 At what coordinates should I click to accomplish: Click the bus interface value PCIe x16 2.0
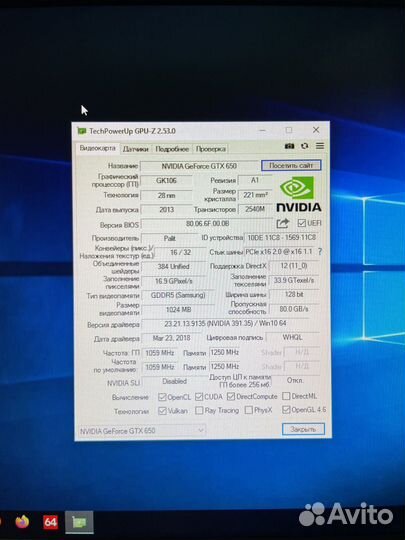point(279,252)
